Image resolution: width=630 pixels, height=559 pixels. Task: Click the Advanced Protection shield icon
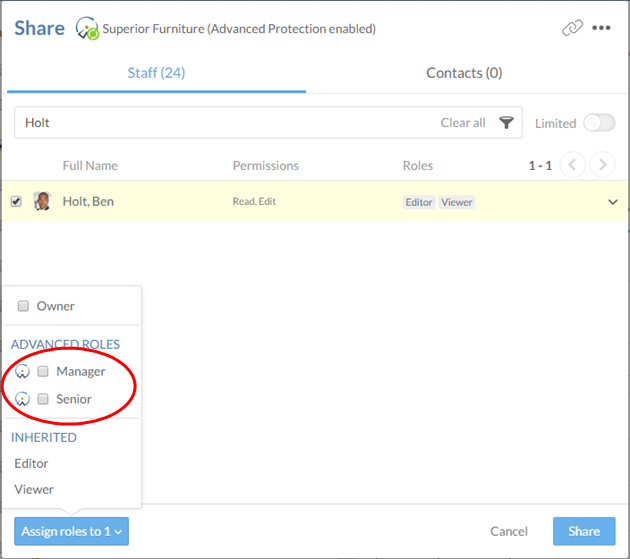pos(87,29)
